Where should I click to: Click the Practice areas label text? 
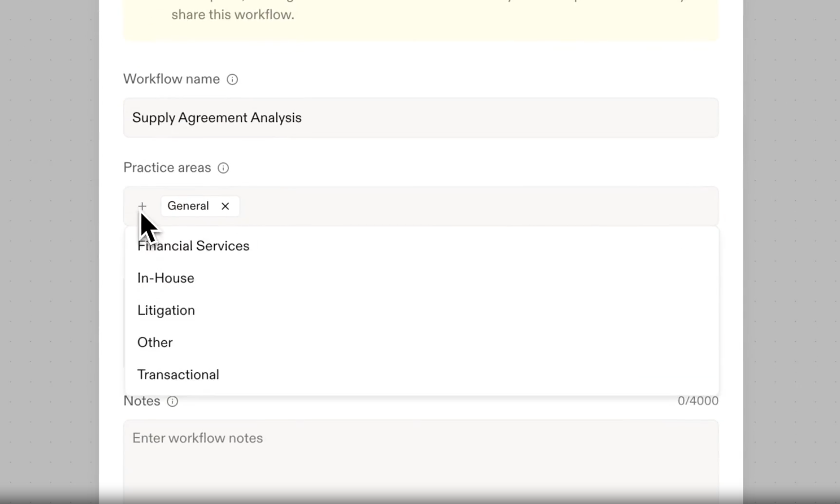[x=167, y=168]
